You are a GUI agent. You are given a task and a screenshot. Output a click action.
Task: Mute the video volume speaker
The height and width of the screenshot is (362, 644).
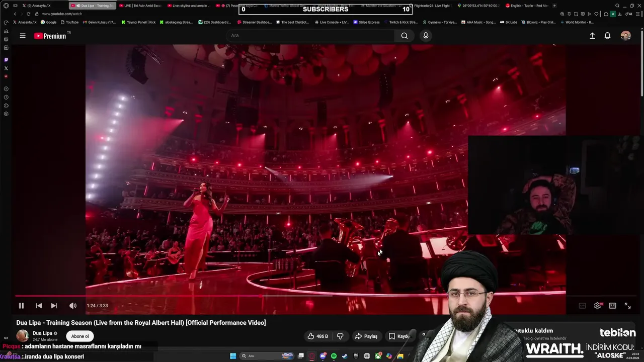[x=73, y=306]
